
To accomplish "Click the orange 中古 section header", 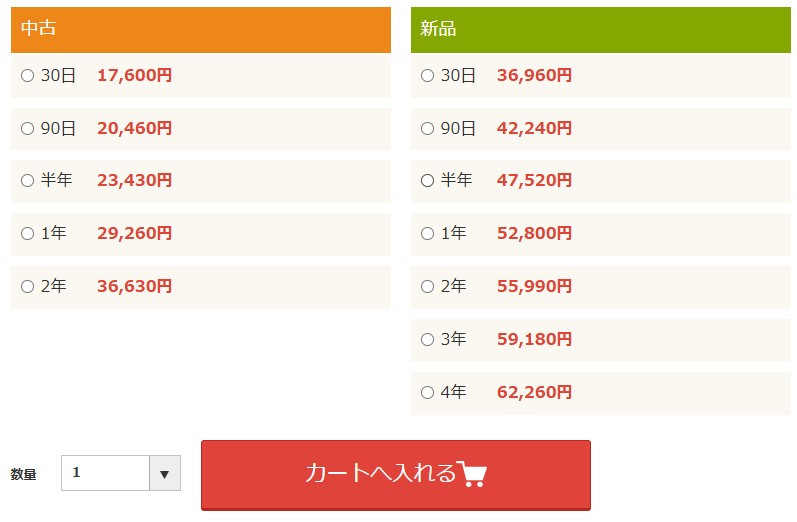I will [x=201, y=29].
